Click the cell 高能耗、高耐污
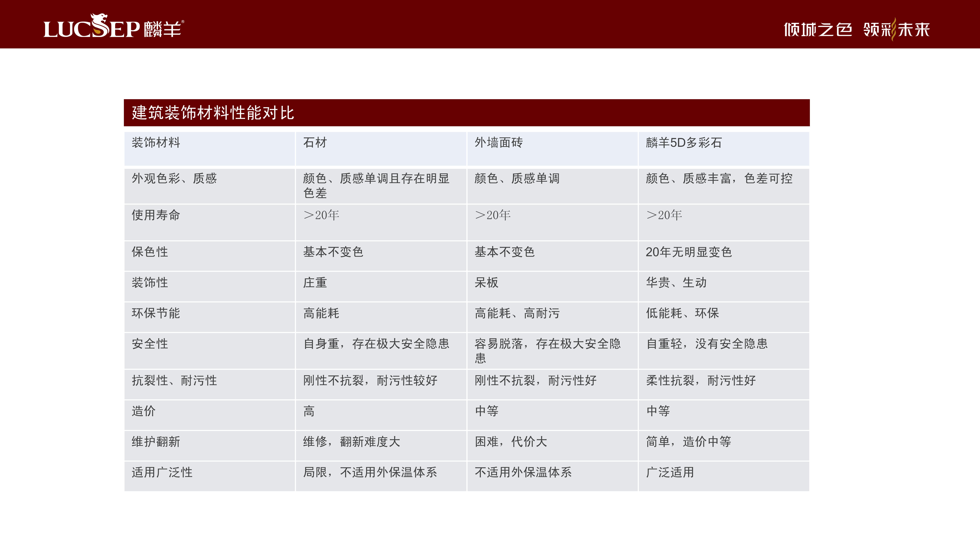Screen dimensions: 980x551 (x=517, y=313)
